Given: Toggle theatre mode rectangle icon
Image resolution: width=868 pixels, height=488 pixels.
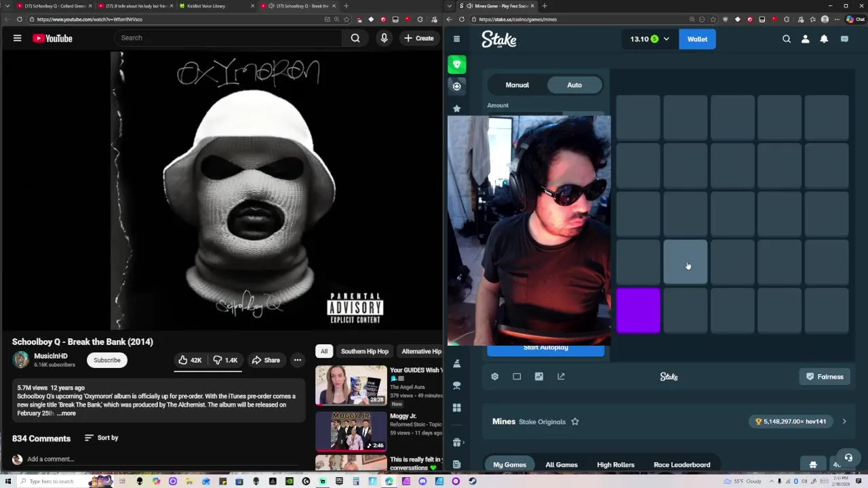Looking at the screenshot, I should [x=517, y=376].
